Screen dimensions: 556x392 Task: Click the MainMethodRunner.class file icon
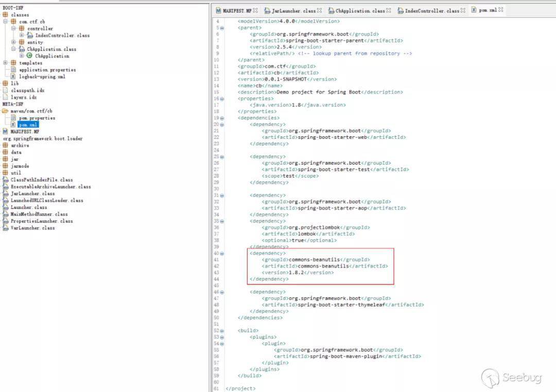(5, 214)
